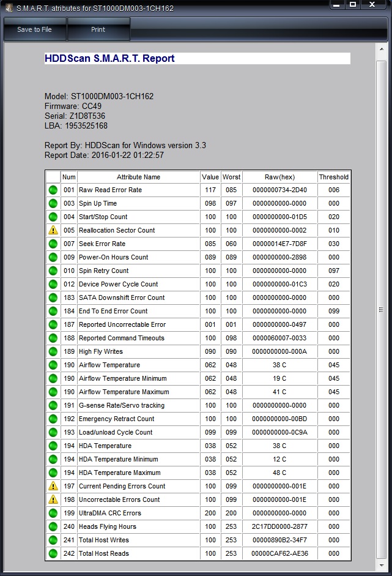Click the HDDScan app icon in title bar
The height and width of the screenshot is (576, 392).
coord(10,7)
